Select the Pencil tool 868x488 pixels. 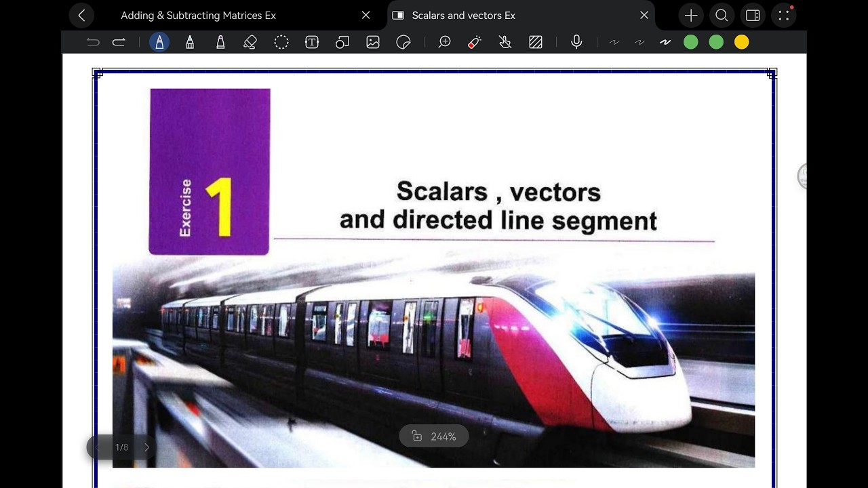tap(190, 42)
